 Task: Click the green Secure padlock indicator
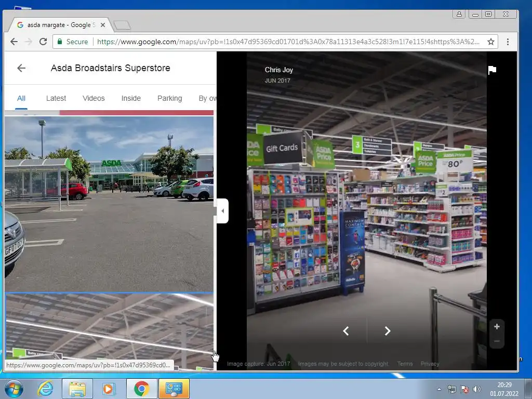(x=73, y=42)
